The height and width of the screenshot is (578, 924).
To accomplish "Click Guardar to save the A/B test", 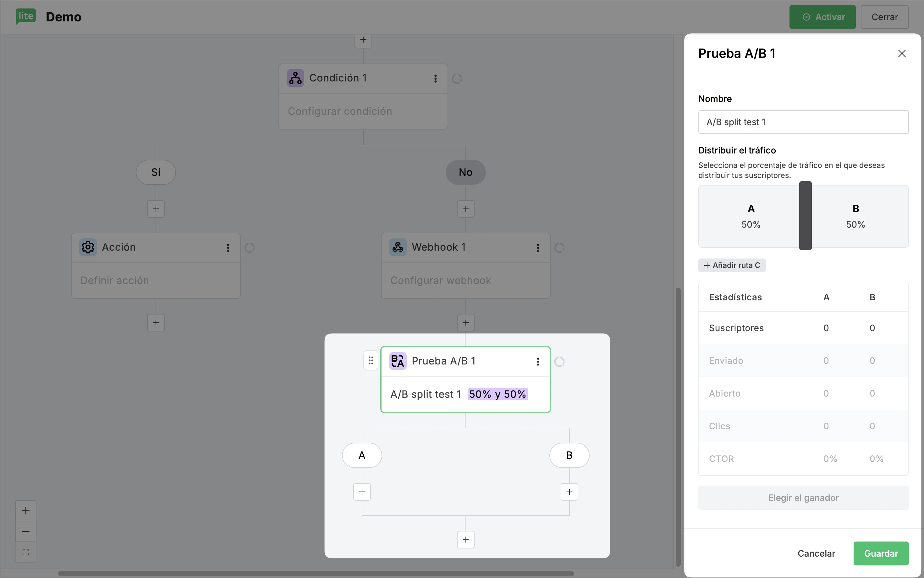I will (x=881, y=553).
